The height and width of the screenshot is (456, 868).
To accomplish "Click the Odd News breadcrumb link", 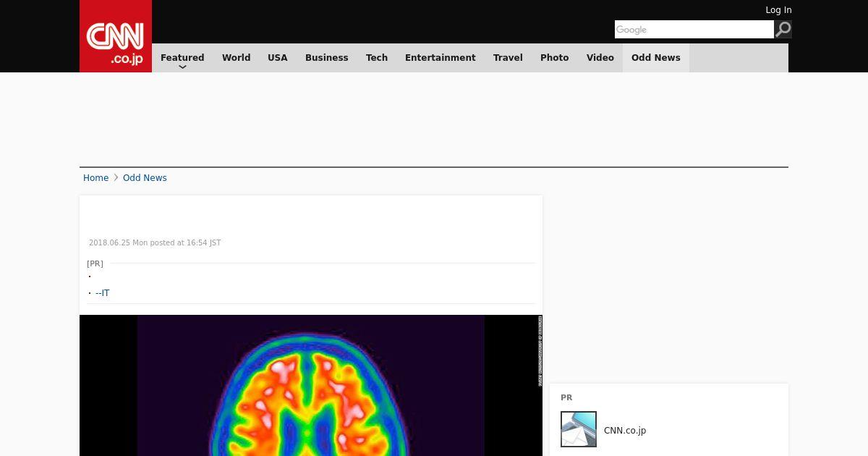I will (x=145, y=178).
